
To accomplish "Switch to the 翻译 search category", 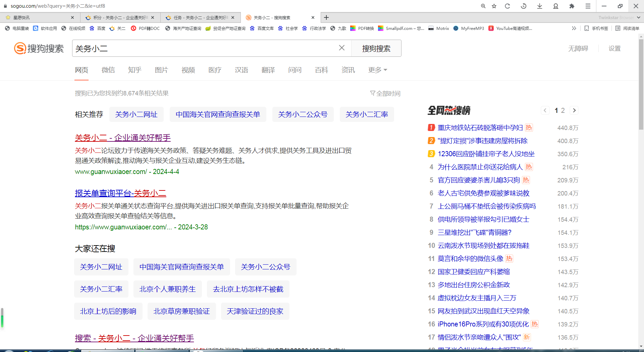I will [268, 70].
